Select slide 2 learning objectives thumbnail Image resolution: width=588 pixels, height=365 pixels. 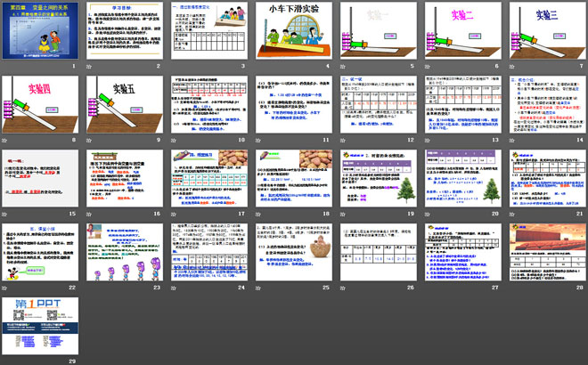125,30
